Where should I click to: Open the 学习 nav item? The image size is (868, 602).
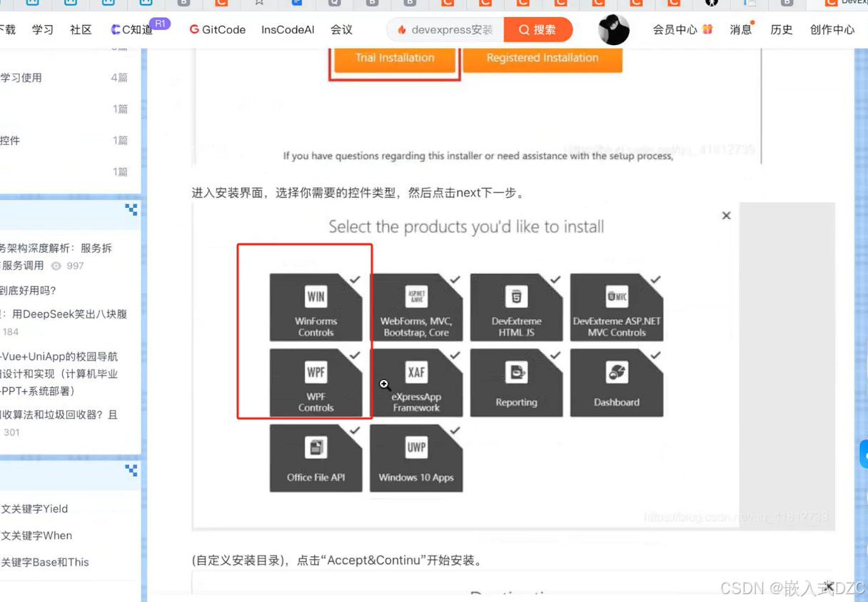43,30
